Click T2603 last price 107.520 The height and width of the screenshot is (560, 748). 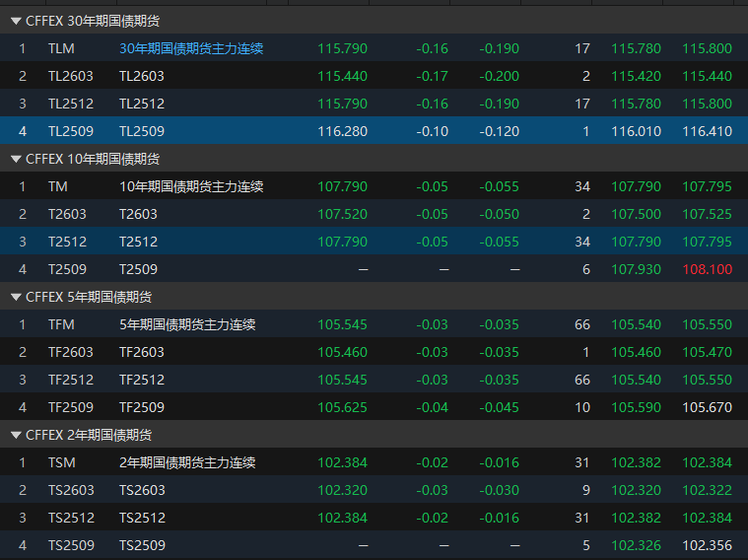pyautogui.click(x=343, y=214)
